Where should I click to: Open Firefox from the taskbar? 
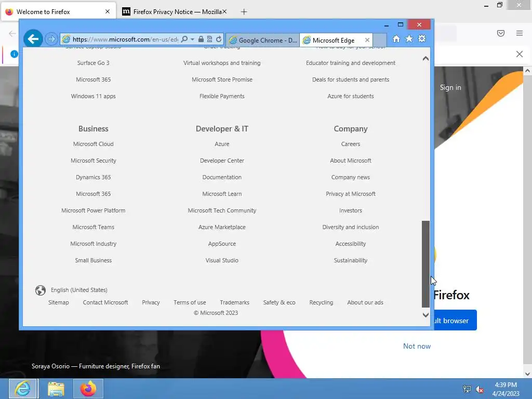(x=88, y=389)
